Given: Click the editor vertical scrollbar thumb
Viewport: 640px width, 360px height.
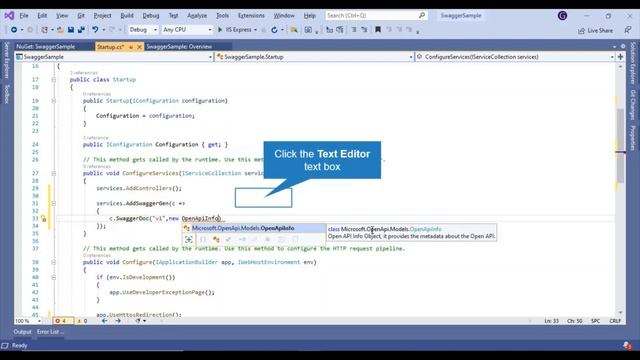Looking at the screenshot, I should coord(620,146).
